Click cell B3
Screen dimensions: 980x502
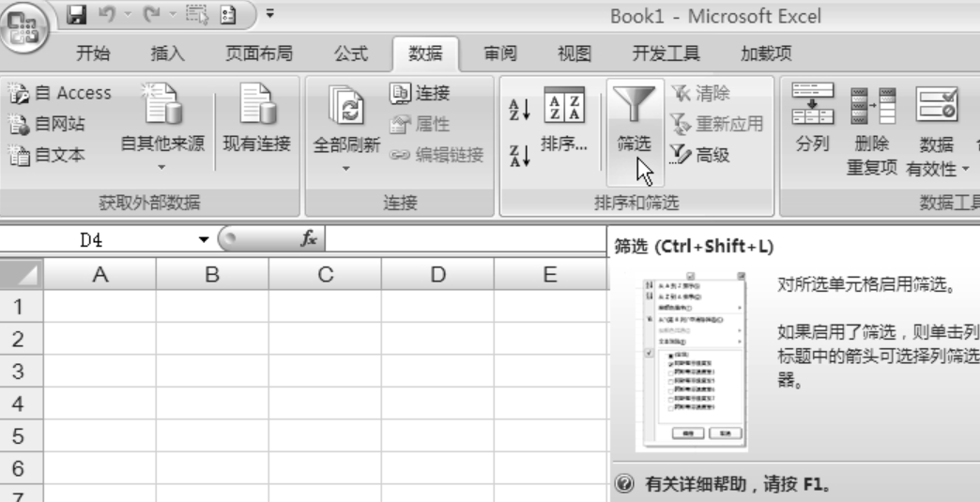(x=212, y=371)
